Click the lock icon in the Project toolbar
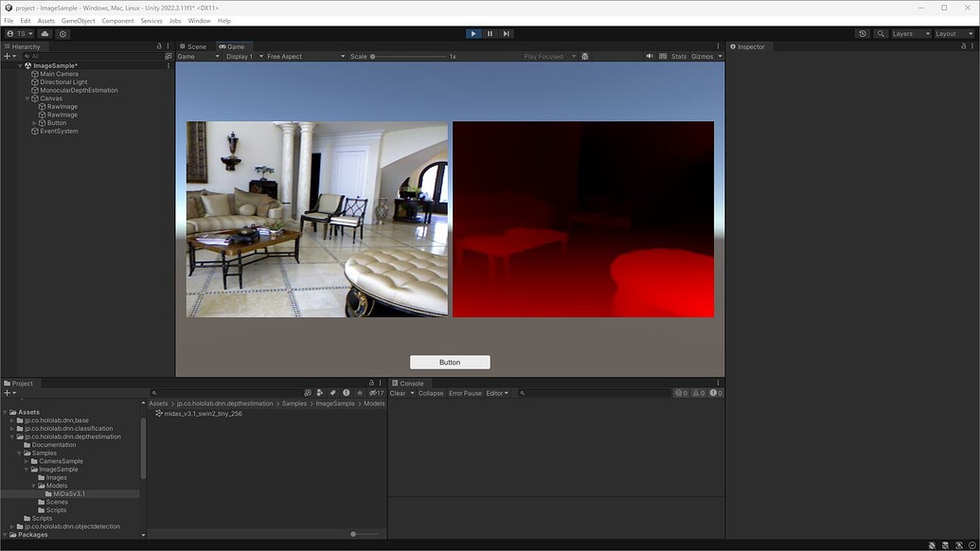 pos(371,382)
